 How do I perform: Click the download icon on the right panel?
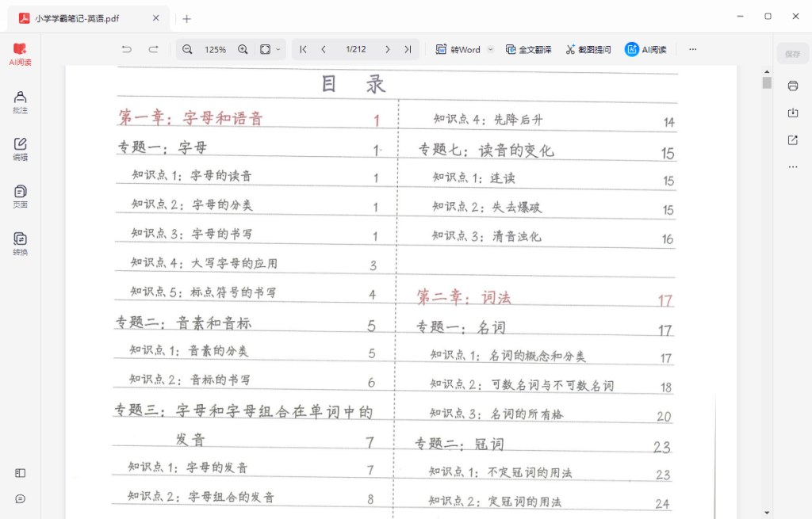(793, 113)
